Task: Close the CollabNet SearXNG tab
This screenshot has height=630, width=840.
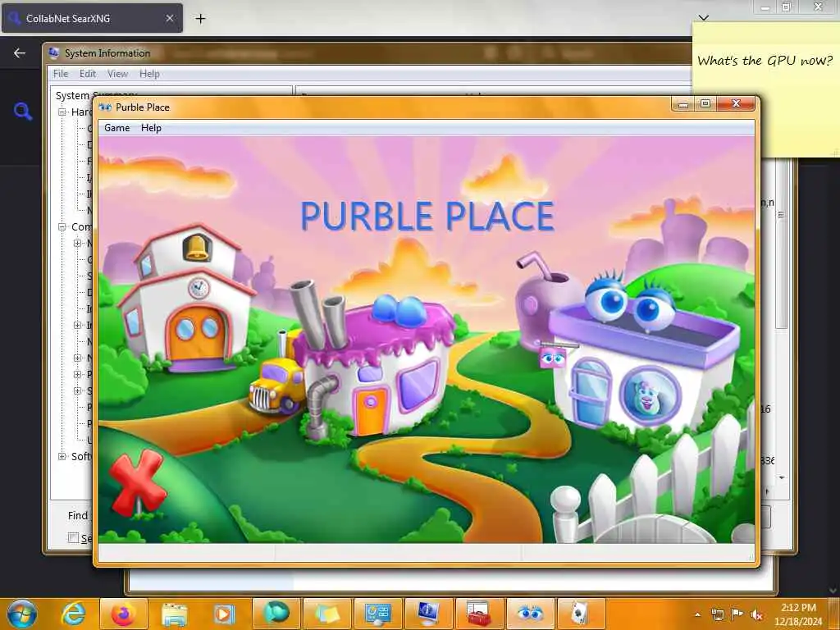Action: [169, 18]
